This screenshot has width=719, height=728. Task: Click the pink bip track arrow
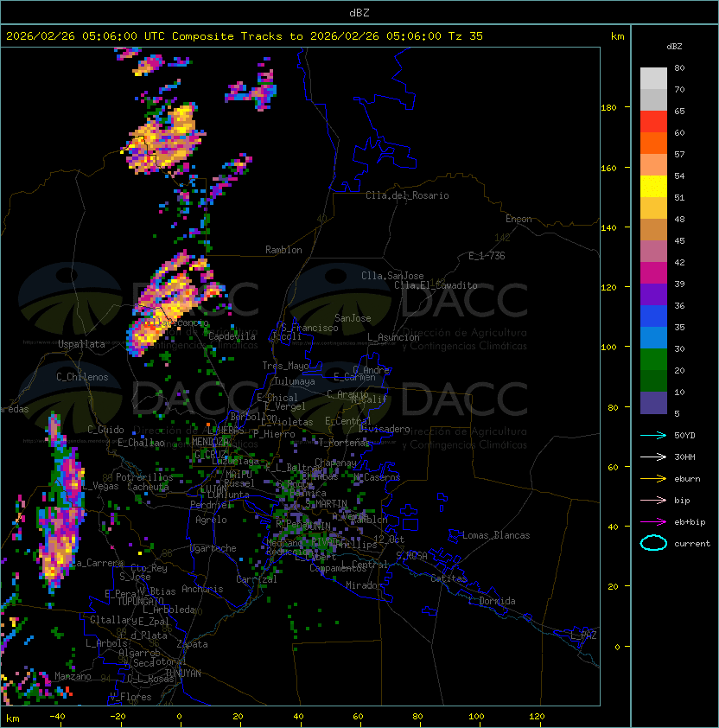tap(653, 501)
